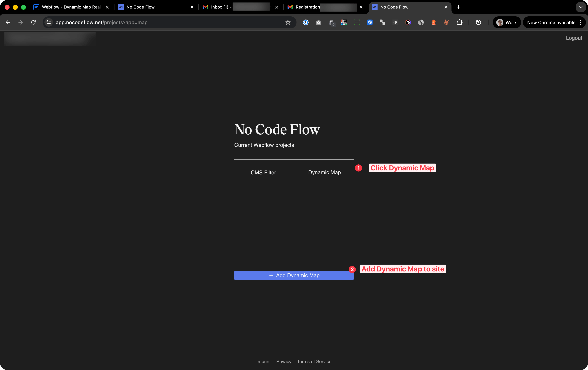Open a new browser tab with plus

coord(459,7)
